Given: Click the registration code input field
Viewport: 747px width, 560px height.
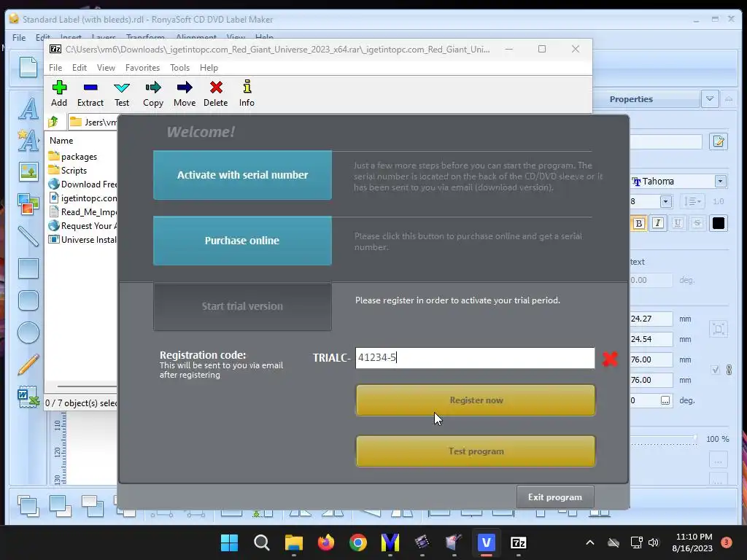Looking at the screenshot, I should tap(475, 357).
